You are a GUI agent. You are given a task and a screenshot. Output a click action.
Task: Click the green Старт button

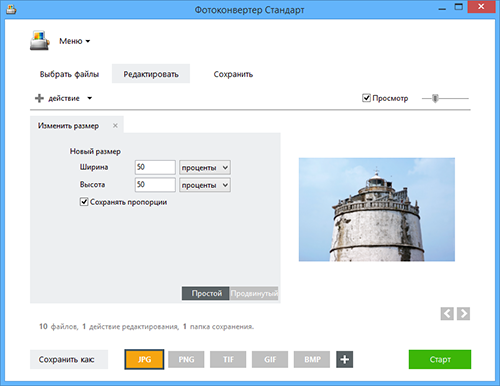coord(440,359)
